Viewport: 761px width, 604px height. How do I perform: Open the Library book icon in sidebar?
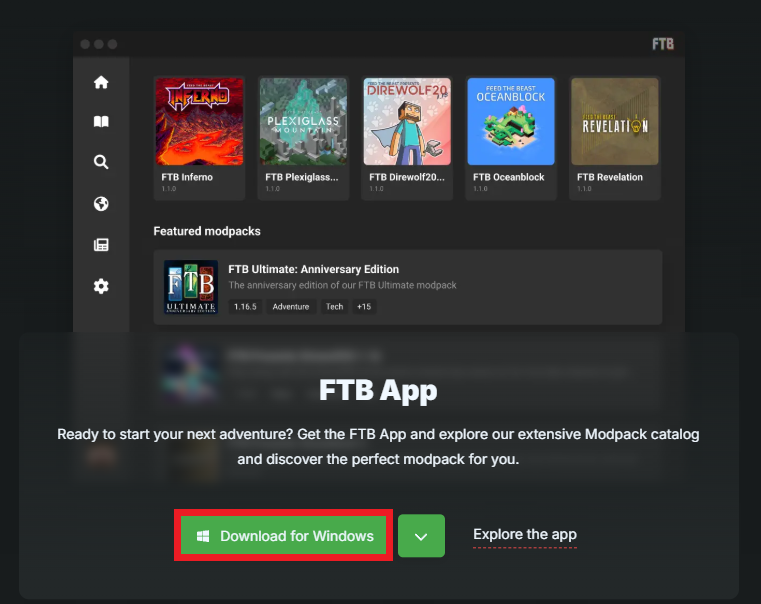(x=101, y=121)
